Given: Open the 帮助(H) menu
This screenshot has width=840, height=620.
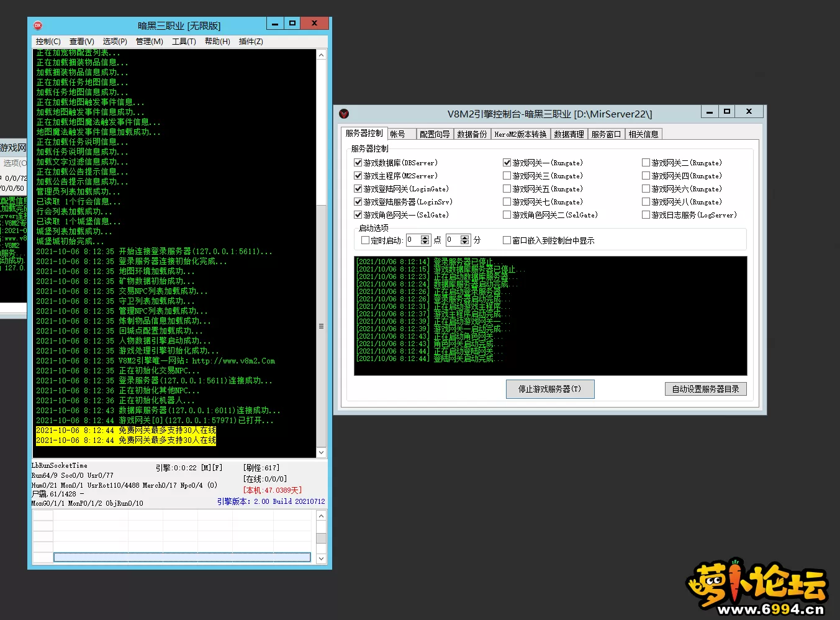Looking at the screenshot, I should pyautogui.click(x=217, y=42).
